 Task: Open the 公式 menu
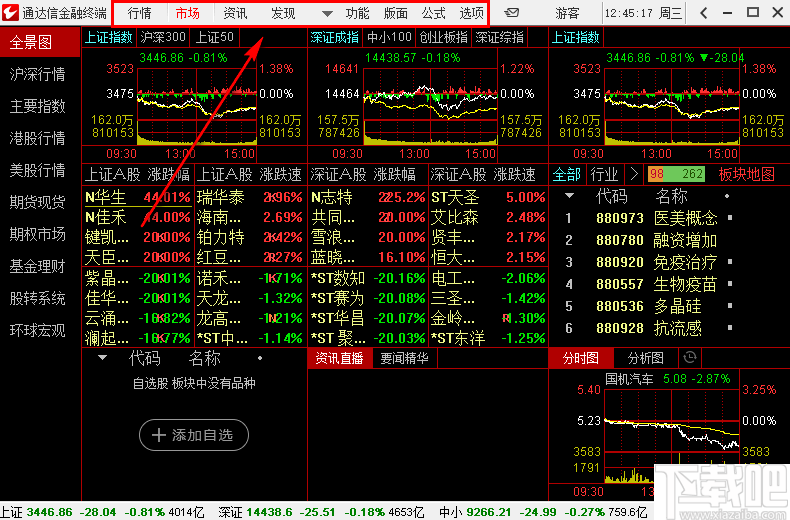click(434, 14)
